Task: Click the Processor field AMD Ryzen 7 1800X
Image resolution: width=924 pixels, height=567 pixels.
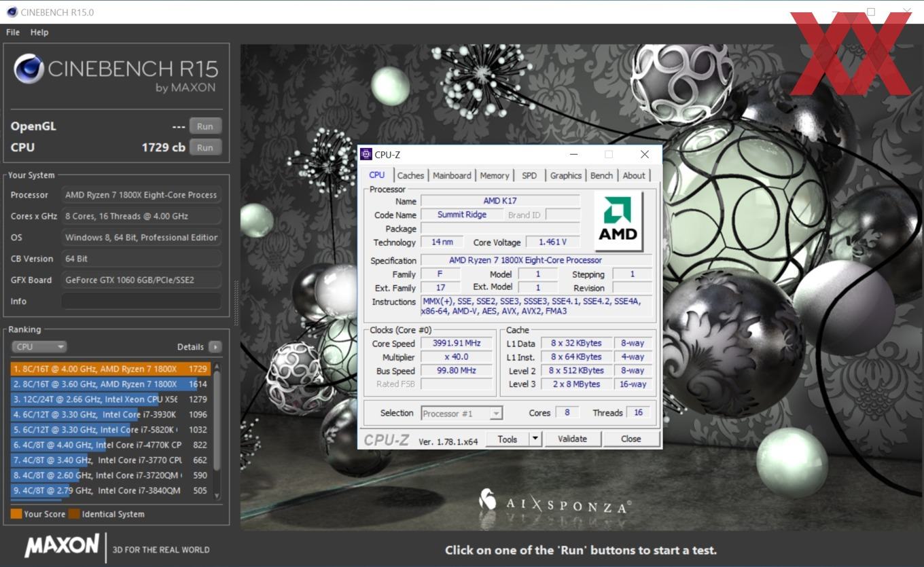Action: pyautogui.click(x=141, y=195)
